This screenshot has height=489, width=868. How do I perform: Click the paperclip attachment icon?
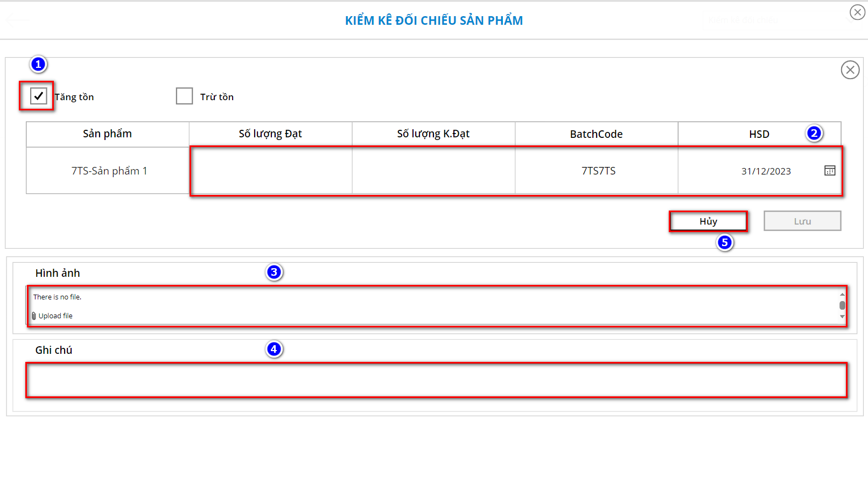click(34, 316)
